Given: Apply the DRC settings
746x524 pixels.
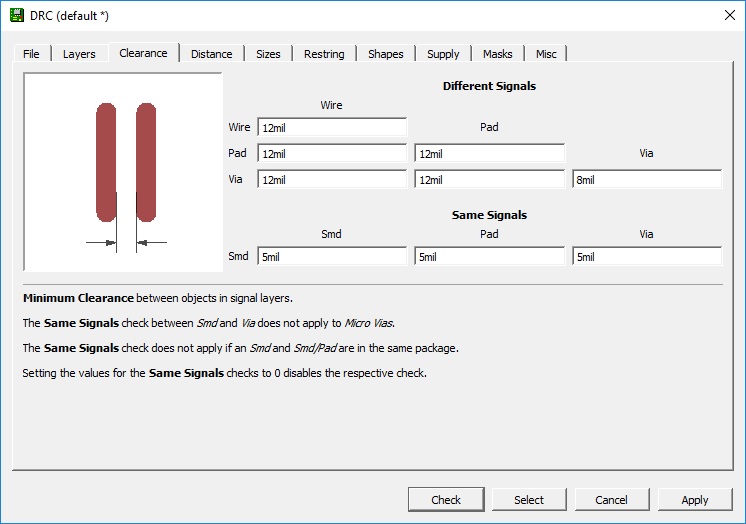Looking at the screenshot, I should 695,500.
